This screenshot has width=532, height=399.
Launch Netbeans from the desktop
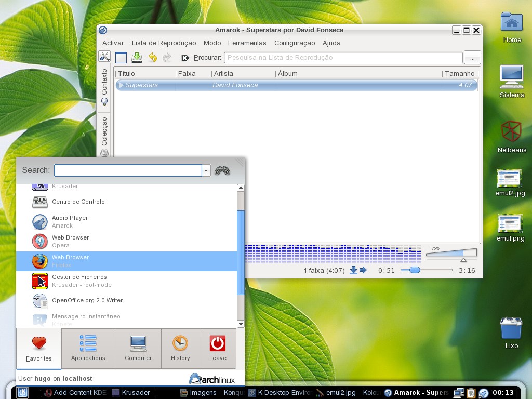[x=512, y=137]
